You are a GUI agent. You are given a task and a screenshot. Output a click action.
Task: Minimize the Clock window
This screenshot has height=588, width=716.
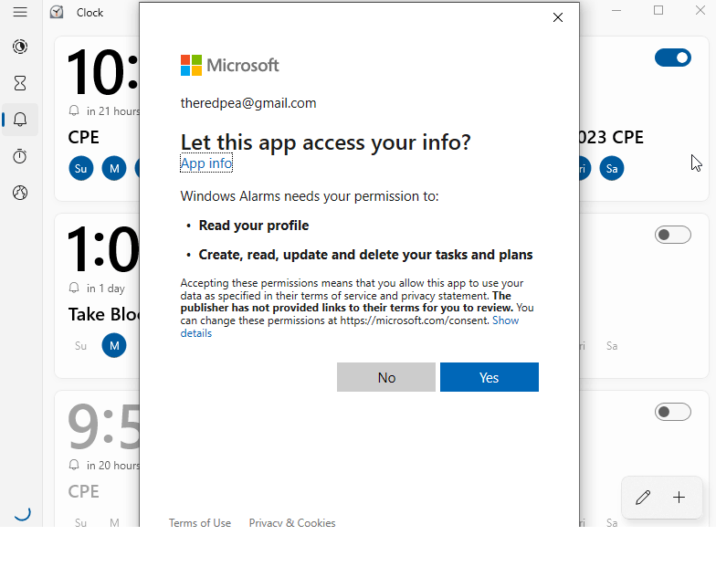616,11
